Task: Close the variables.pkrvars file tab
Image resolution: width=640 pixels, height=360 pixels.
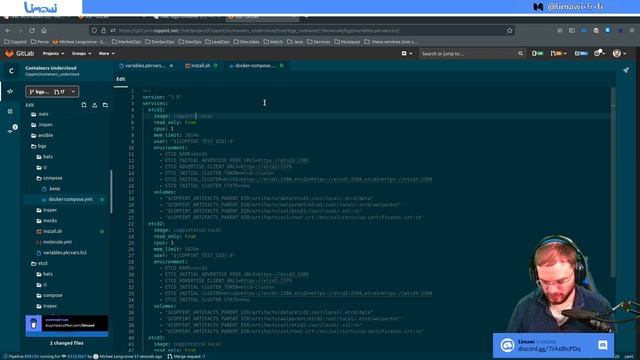Action: coord(171,66)
